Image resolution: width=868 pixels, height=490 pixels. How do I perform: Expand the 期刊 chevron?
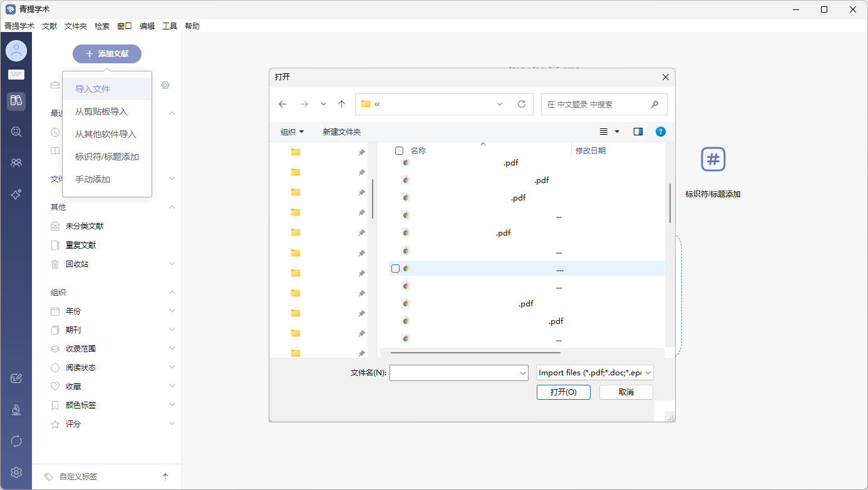click(x=172, y=330)
